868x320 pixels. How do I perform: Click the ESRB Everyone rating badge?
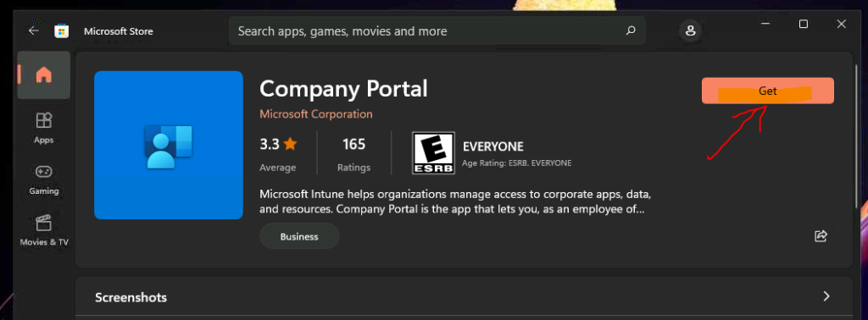(433, 152)
